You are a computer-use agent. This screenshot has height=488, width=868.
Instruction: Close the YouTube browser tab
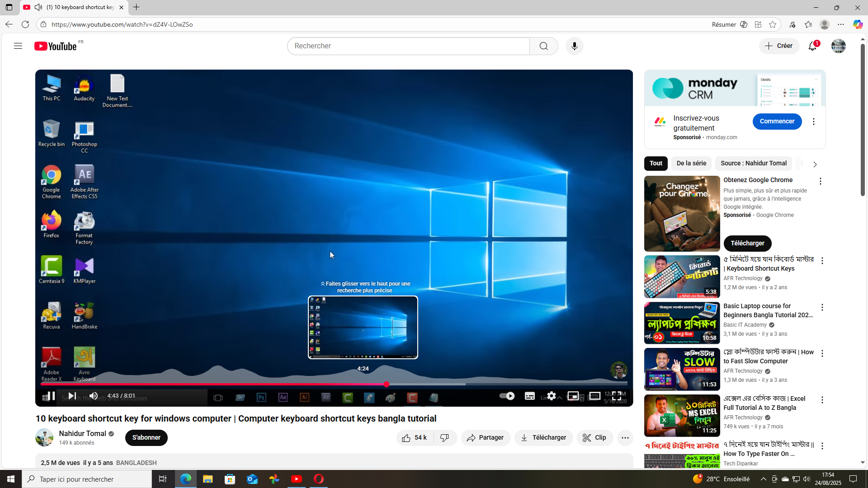121,7
